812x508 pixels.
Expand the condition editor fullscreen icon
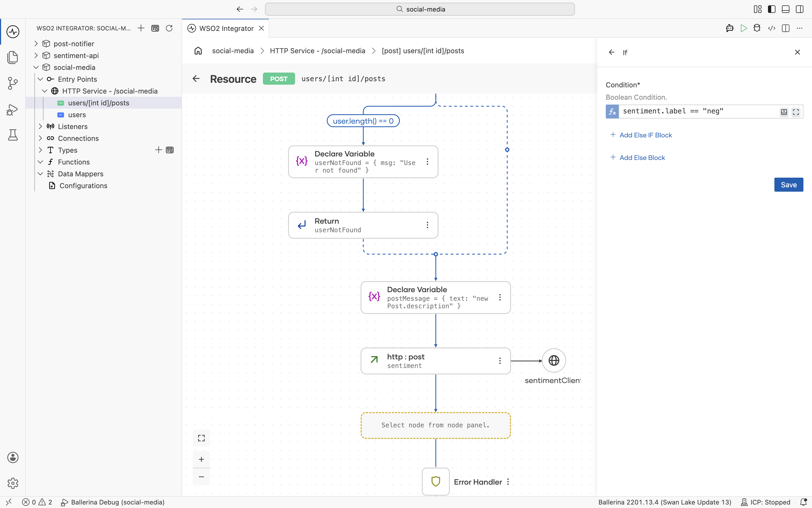[796, 112]
